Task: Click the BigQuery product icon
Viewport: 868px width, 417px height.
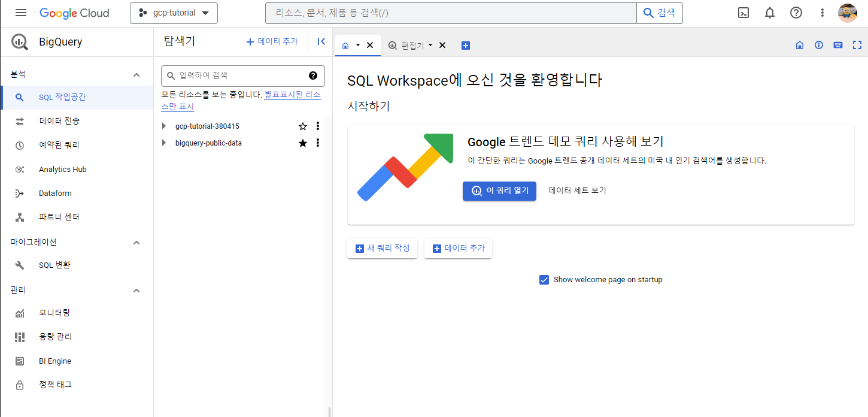Action: [x=20, y=42]
